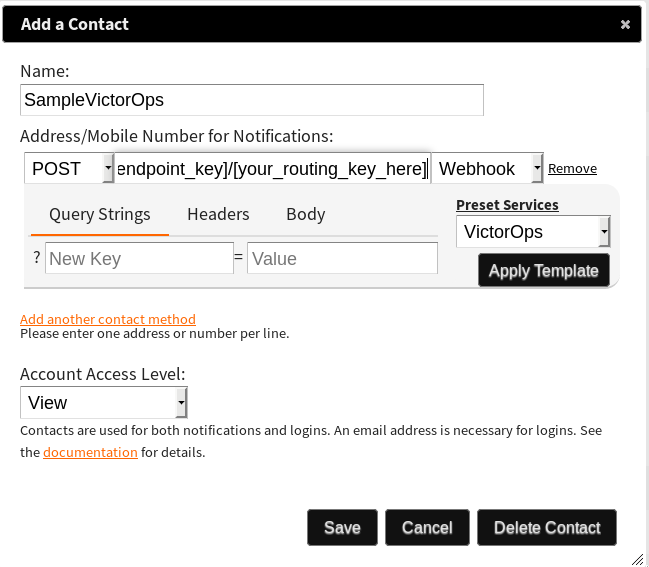Click the Name field containing SampleVictorOps
Image resolution: width=649 pixels, height=567 pixels.
(x=251, y=100)
